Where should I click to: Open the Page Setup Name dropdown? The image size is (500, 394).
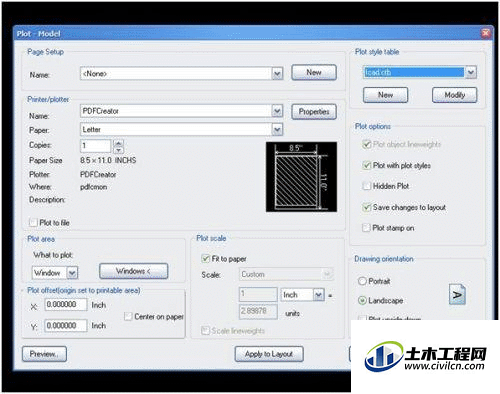click(x=277, y=74)
